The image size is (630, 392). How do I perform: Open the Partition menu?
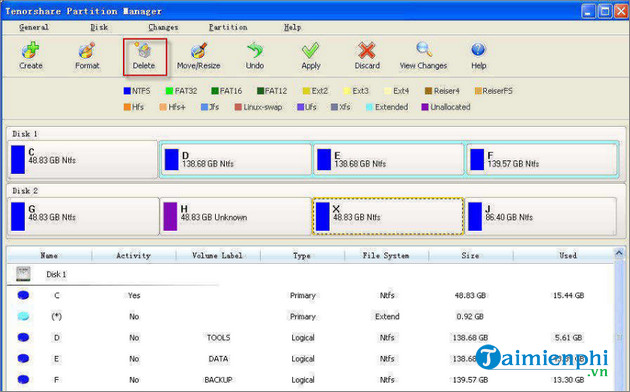[x=228, y=27]
